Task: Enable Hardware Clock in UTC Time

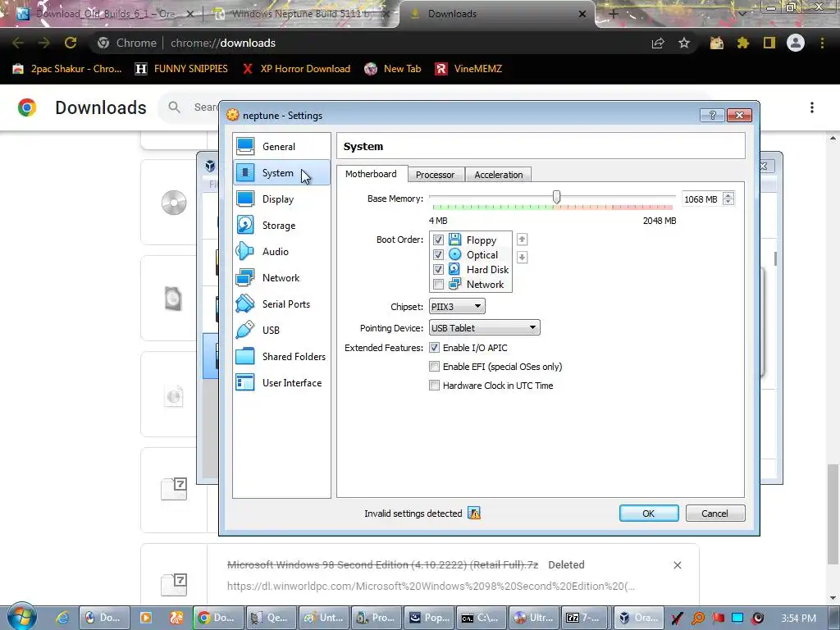Action: pyautogui.click(x=435, y=386)
